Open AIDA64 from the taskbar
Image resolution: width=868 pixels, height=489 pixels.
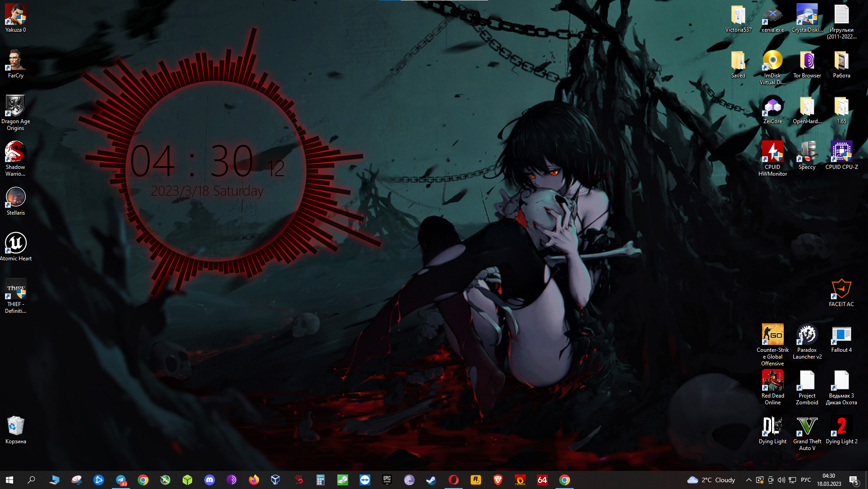(542, 480)
